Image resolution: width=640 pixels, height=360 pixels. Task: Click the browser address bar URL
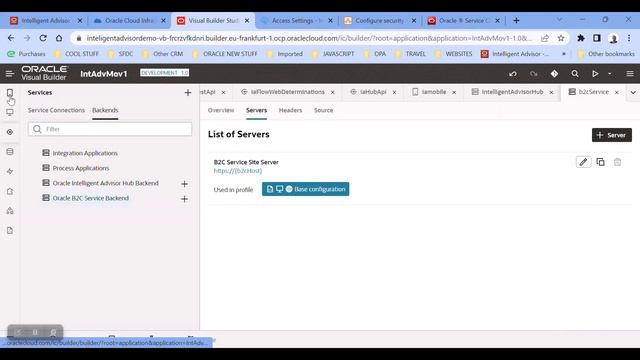click(309, 38)
